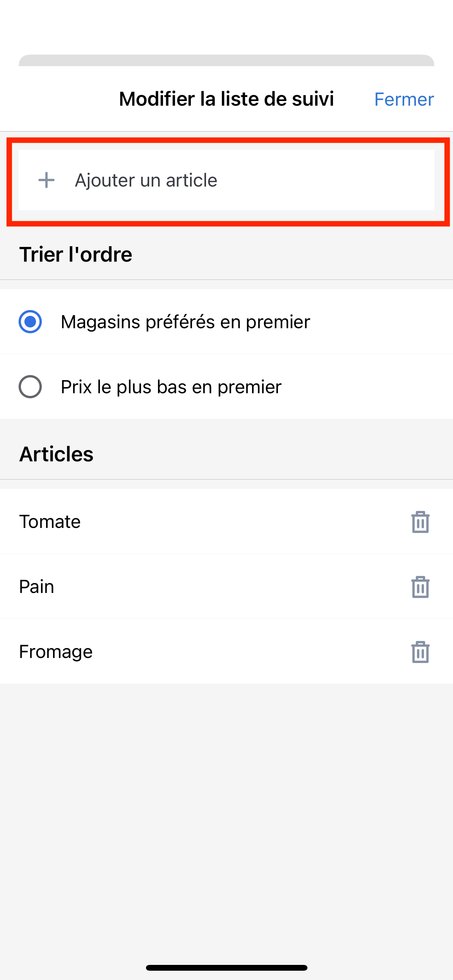Tap the Modifier la liste de suivi title
Image resolution: width=453 pixels, height=980 pixels.
tap(226, 99)
